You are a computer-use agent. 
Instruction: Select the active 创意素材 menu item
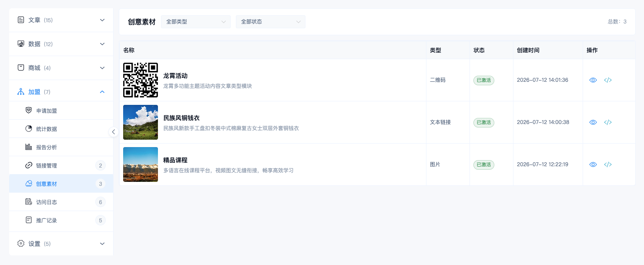point(61,184)
